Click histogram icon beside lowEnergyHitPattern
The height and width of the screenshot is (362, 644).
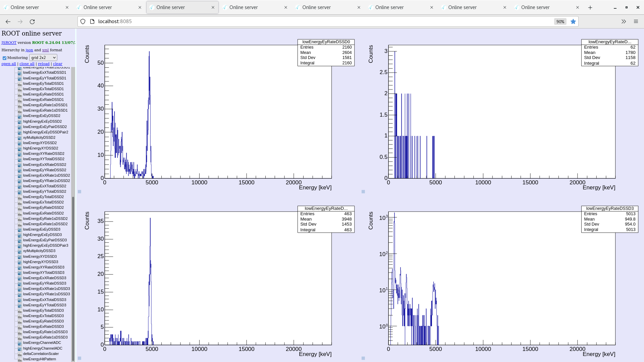[20, 359]
